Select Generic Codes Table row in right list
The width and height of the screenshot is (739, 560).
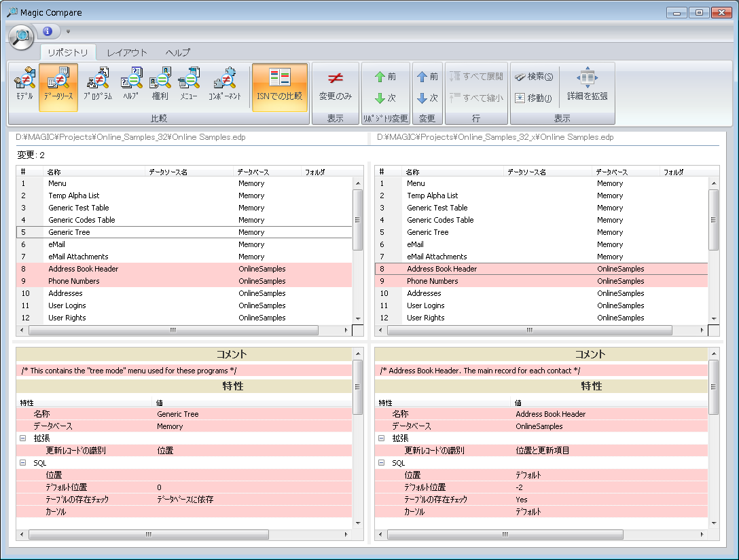(541, 220)
